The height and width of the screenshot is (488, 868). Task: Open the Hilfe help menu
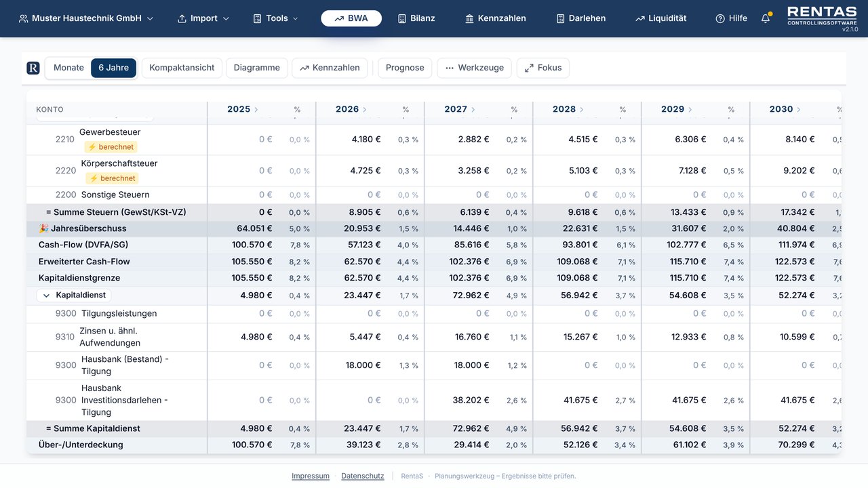[731, 18]
